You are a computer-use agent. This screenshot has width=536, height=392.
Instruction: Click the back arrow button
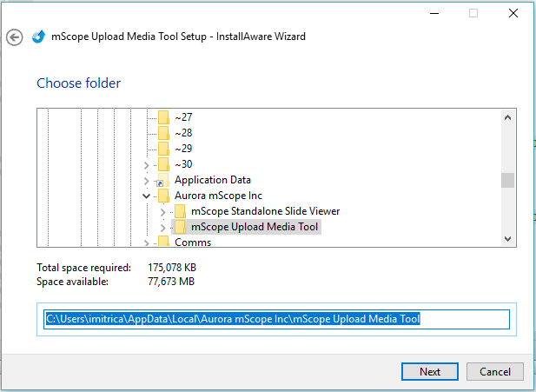(x=14, y=37)
